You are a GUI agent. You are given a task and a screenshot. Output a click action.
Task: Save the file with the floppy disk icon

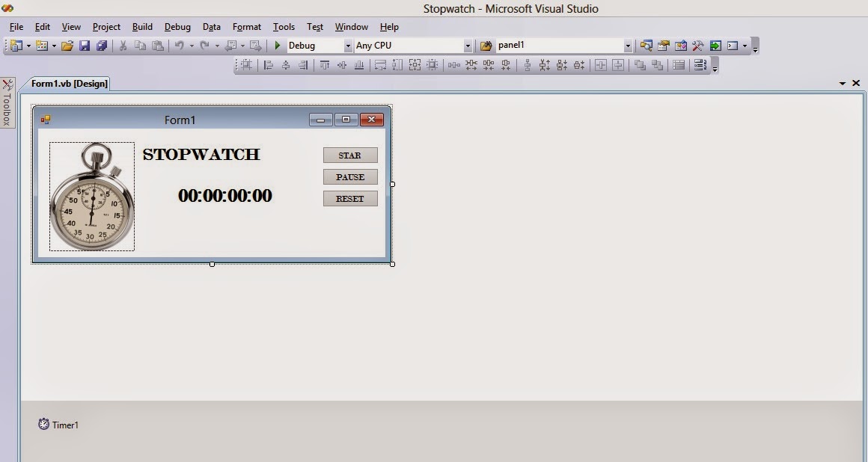pyautogui.click(x=84, y=46)
